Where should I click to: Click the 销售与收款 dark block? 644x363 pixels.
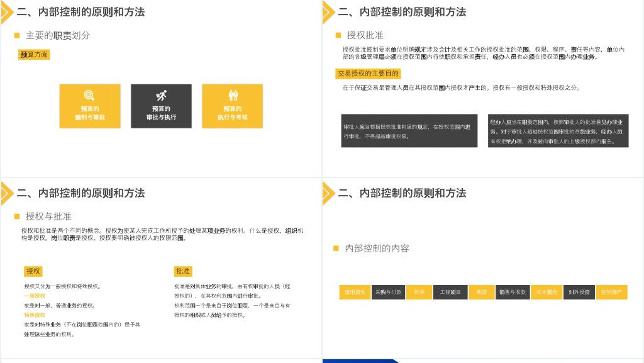pyautogui.click(x=512, y=292)
